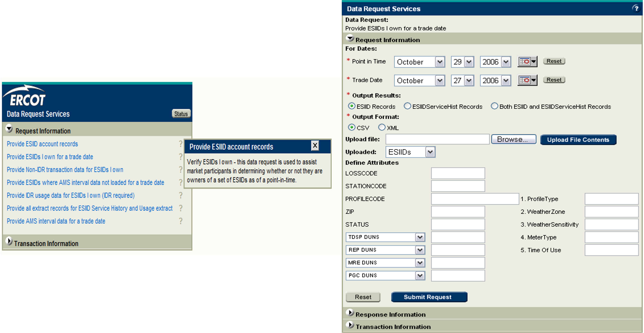This screenshot has height=333, width=644.
Task: Open the TDSP DUNS dropdown
Action: point(385,237)
